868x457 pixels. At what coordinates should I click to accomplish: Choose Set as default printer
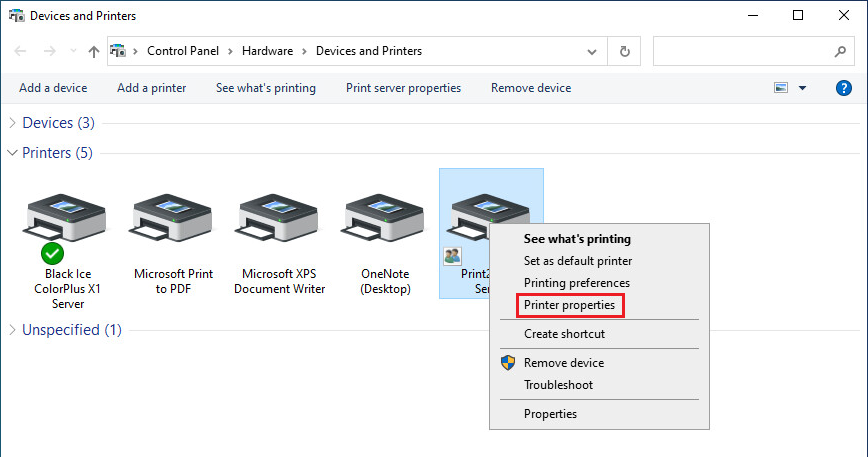point(578,261)
